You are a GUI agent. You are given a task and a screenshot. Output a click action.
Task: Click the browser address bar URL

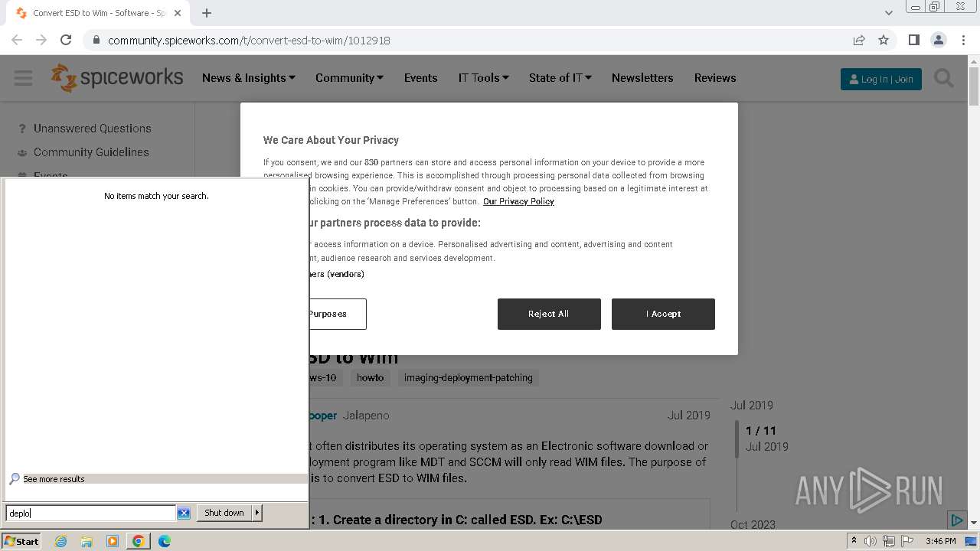click(249, 40)
